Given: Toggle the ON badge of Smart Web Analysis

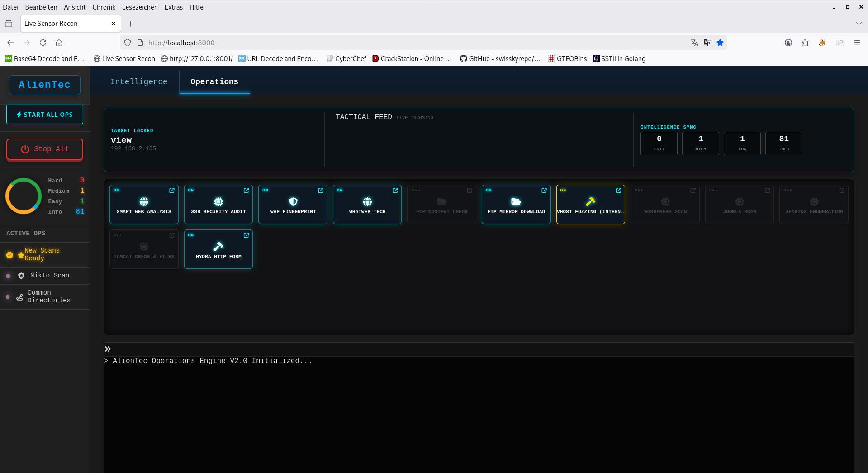Looking at the screenshot, I should tap(117, 190).
